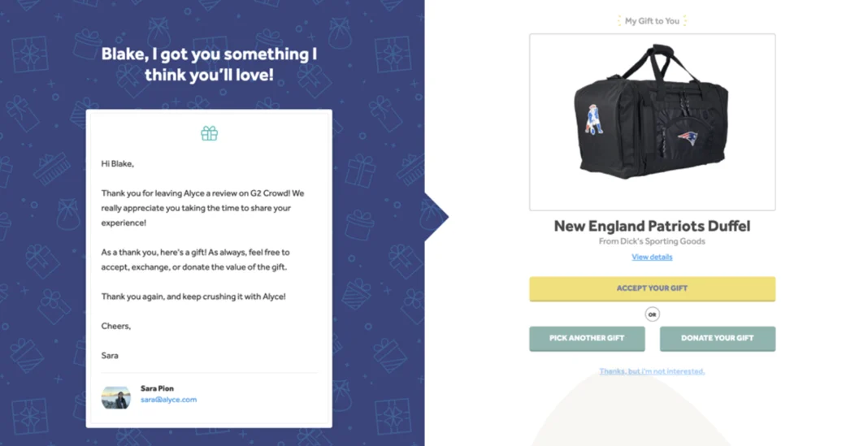Select the Donate Your Gift button
Viewport: 868px width, 446px height.
coord(718,339)
